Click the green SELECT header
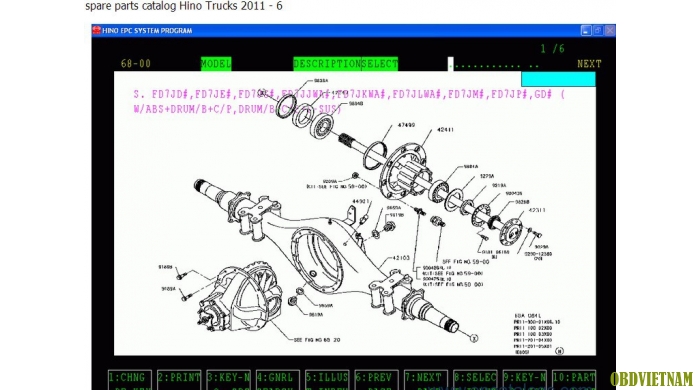 click(x=379, y=64)
